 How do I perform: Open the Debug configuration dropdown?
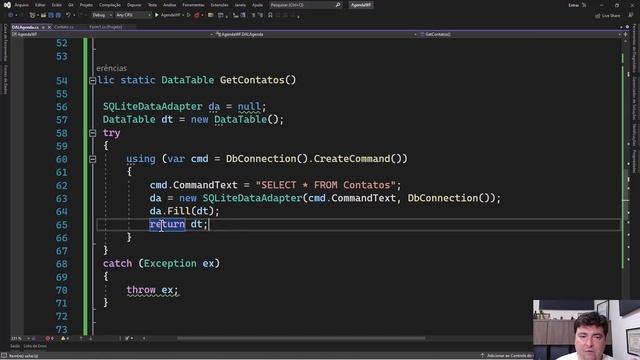point(102,15)
